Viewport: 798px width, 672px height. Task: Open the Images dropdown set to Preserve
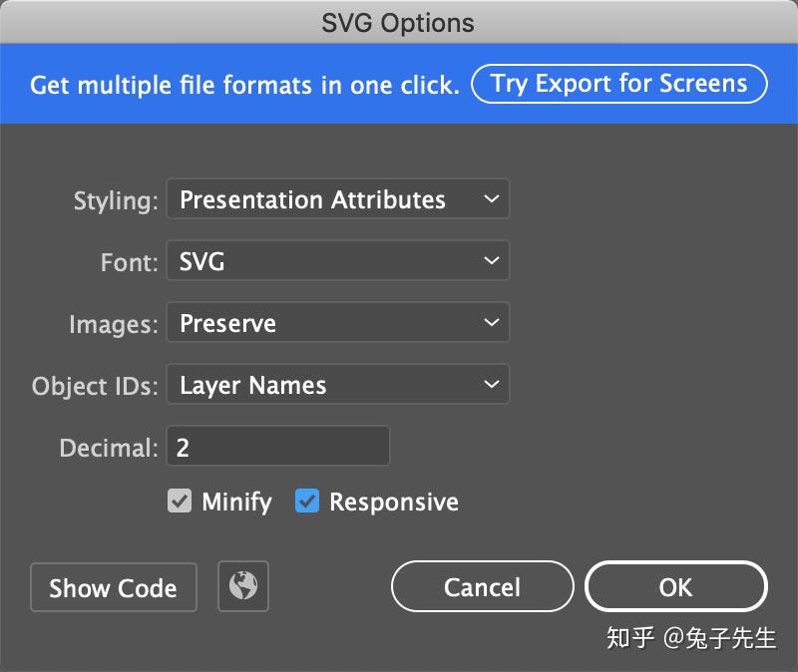(x=337, y=323)
